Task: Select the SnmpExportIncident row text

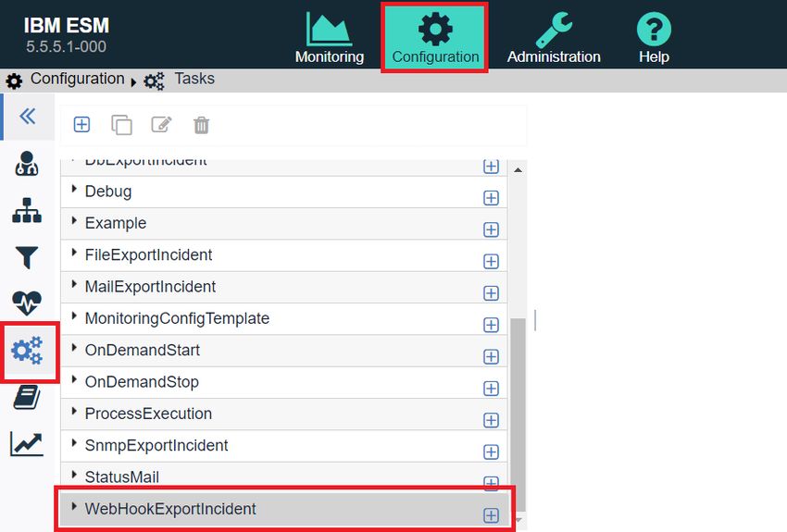Action: [x=156, y=445]
